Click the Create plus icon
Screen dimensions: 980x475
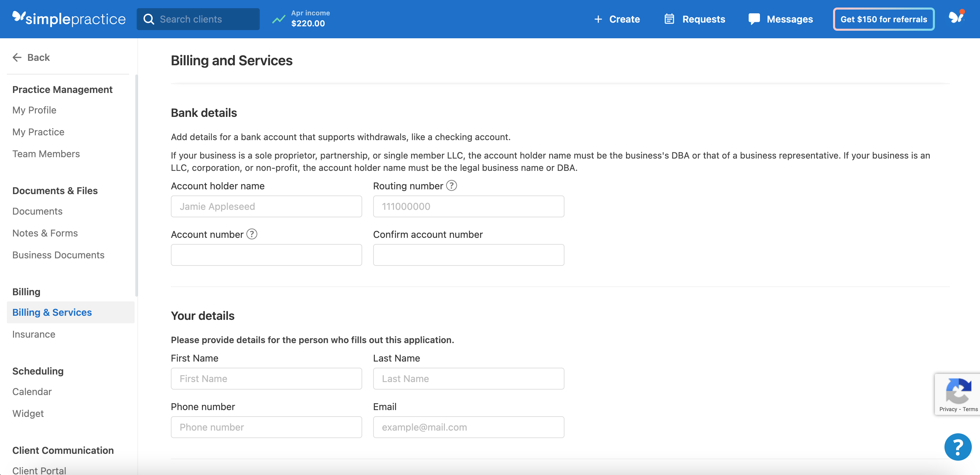point(598,19)
